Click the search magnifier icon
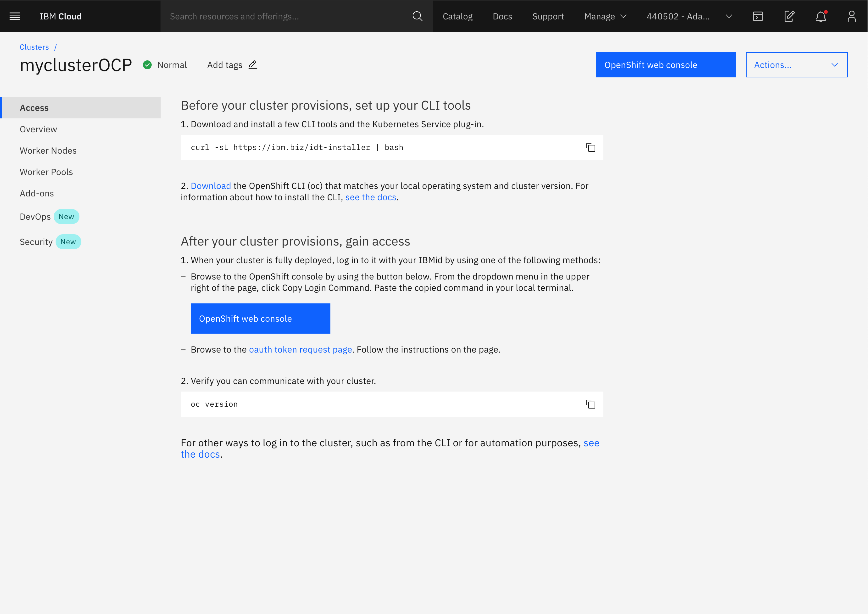Image resolution: width=868 pixels, height=614 pixels. pos(417,16)
